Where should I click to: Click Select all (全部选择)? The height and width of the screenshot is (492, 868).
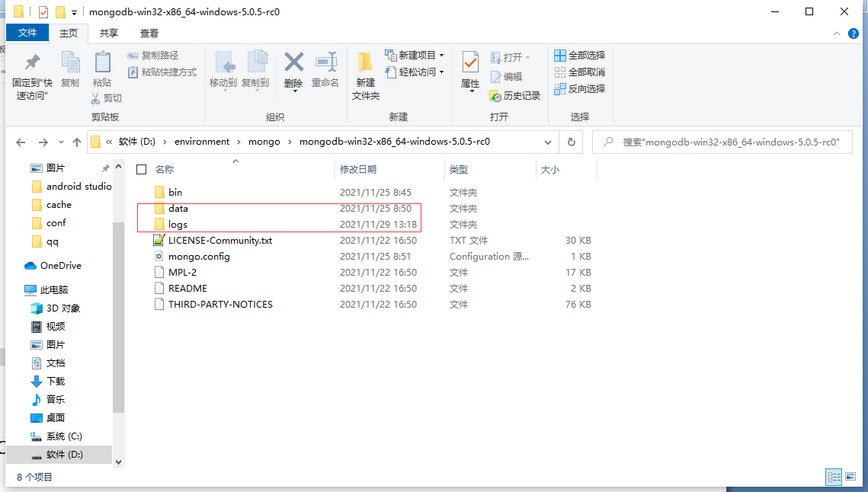[580, 56]
